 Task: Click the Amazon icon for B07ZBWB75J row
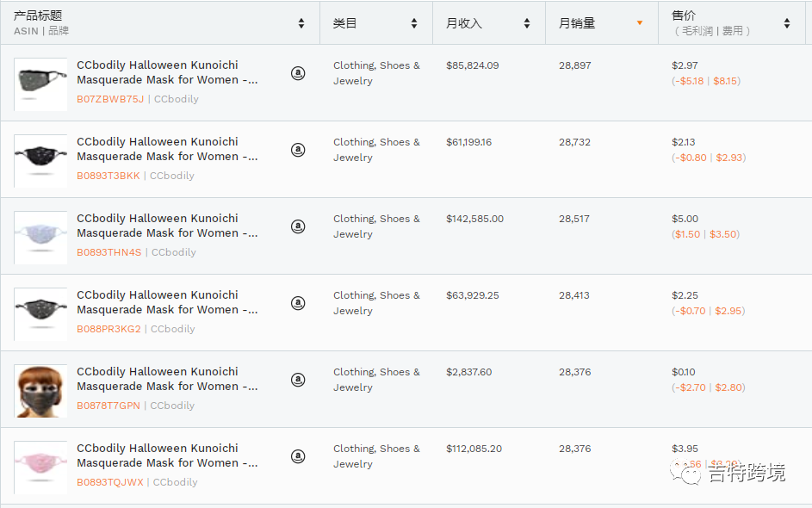tap(298, 73)
